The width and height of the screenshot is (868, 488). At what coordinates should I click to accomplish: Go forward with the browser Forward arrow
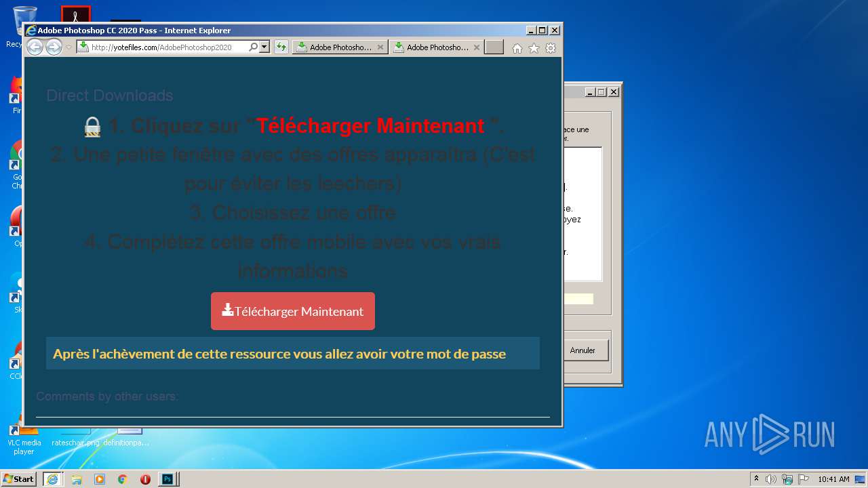54,47
